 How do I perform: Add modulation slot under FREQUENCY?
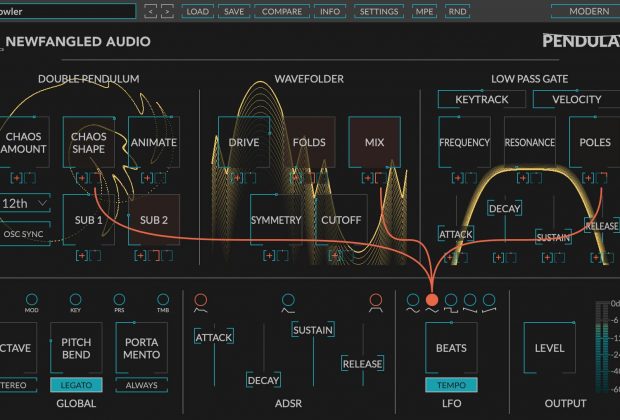coord(457,178)
